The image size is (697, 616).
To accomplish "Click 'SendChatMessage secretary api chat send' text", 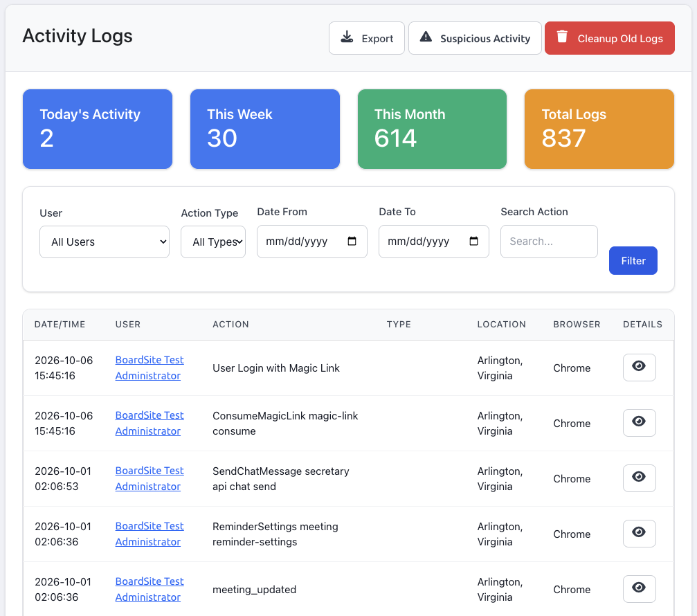I will click(x=280, y=479).
